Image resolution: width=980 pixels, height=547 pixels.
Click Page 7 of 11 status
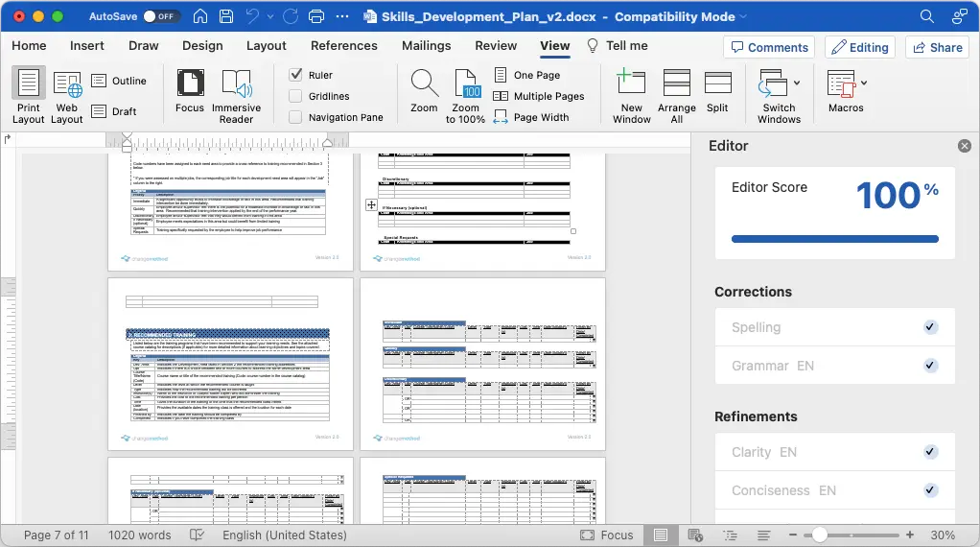57,535
